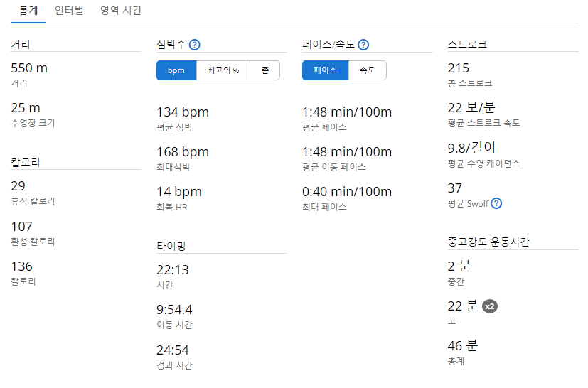
Task: Select the bpm heart rate toggle
Action: click(176, 70)
